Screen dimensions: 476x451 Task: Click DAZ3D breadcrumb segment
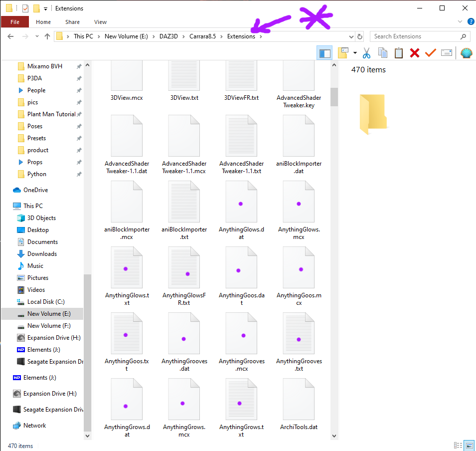coord(168,36)
